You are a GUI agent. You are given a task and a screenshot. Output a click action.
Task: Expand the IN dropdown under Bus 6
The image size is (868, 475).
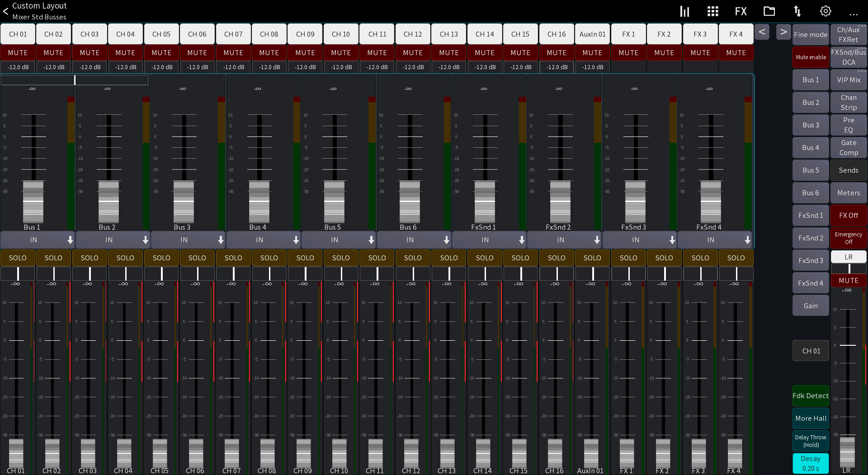(x=414, y=240)
